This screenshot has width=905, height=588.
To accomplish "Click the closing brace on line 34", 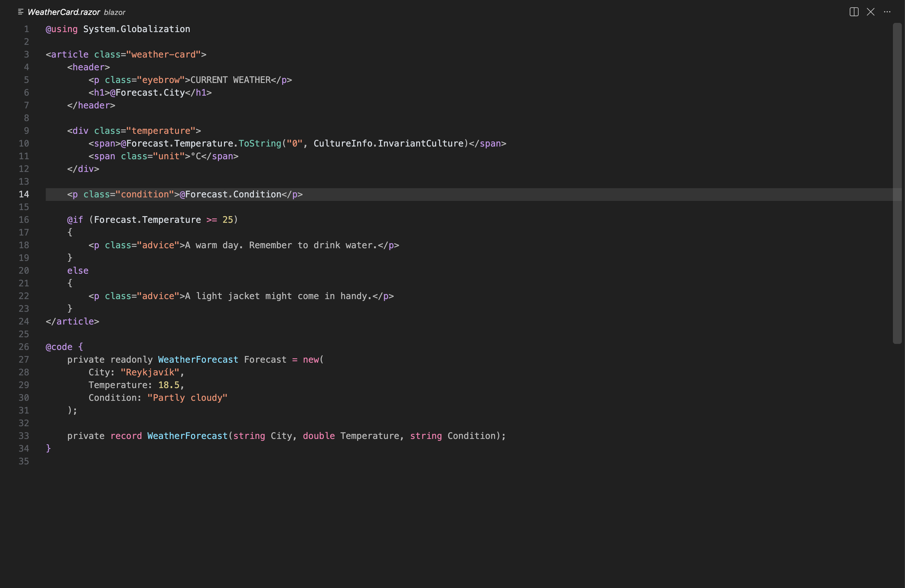I will tap(48, 449).
